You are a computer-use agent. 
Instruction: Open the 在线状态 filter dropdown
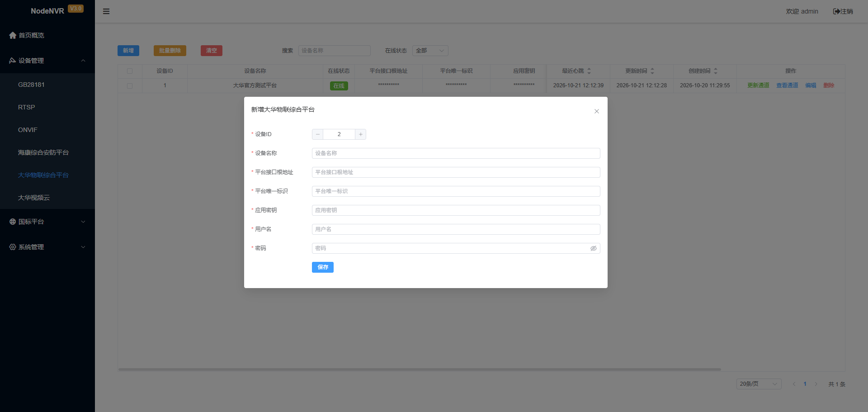tap(430, 51)
